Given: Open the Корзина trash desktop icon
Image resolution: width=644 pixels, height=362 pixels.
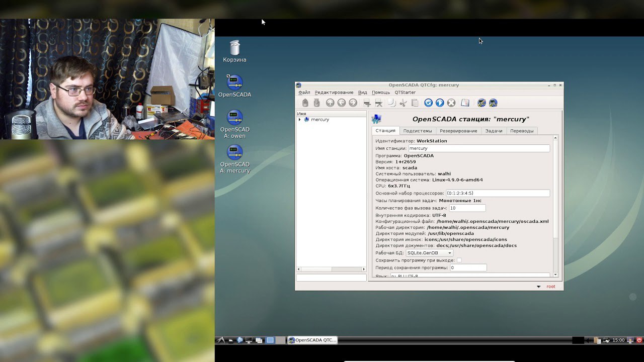Looking at the screenshot, I should coord(235,51).
